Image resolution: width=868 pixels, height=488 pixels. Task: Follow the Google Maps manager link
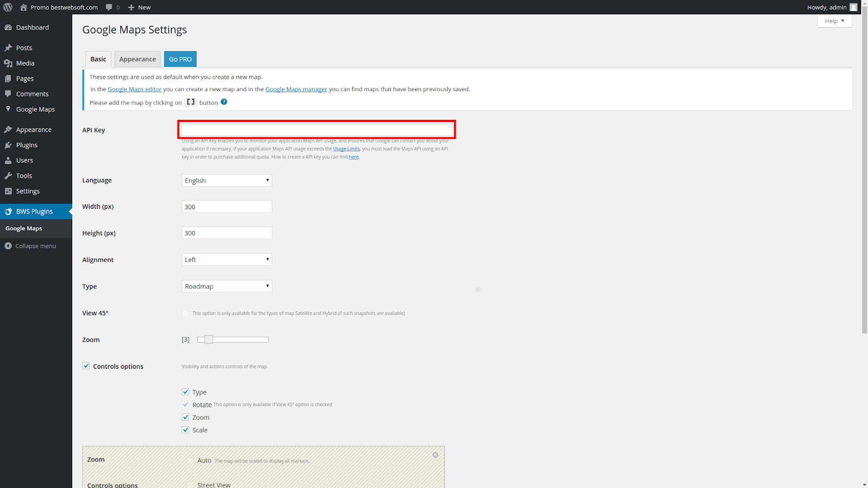296,89
